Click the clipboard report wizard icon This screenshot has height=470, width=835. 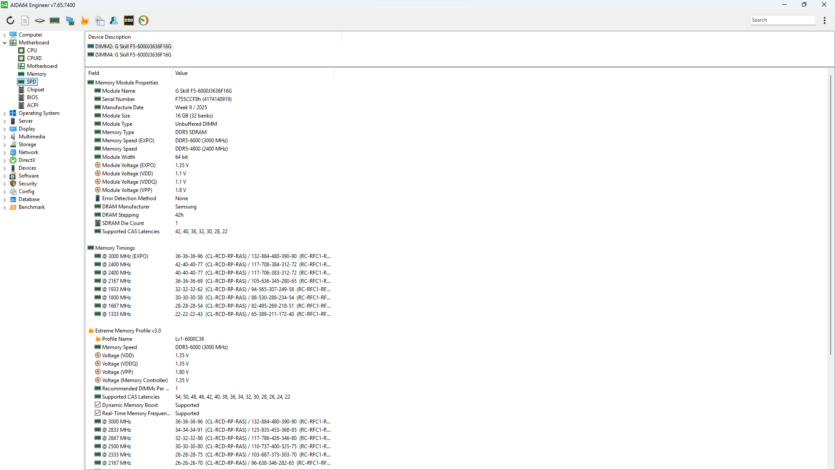click(x=100, y=21)
